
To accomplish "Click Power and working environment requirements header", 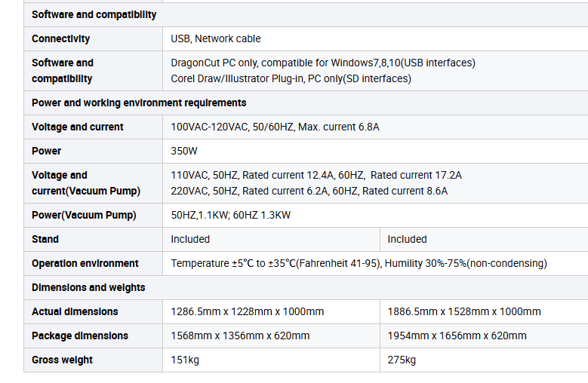I will pyautogui.click(x=139, y=103).
